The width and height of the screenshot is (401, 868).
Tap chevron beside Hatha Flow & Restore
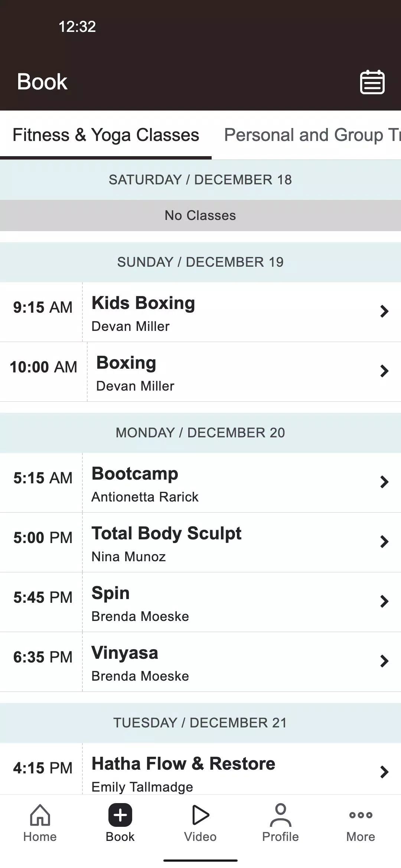point(384,772)
